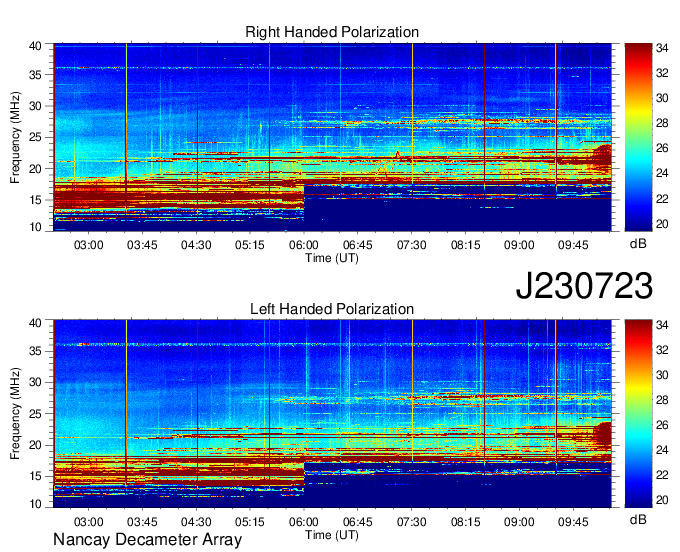Select "03:00" tick on Left Handed time axis
The height and width of the screenshot is (552, 680).
pos(88,522)
